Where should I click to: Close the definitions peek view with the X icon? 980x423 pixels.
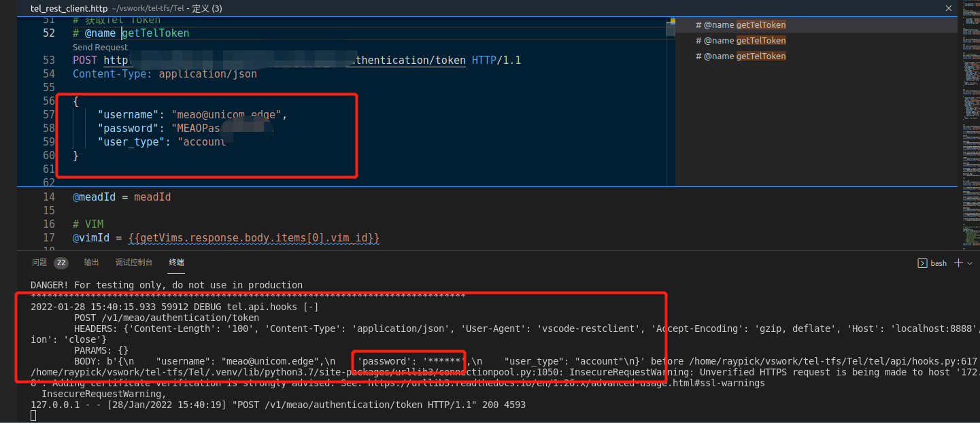pos(948,8)
